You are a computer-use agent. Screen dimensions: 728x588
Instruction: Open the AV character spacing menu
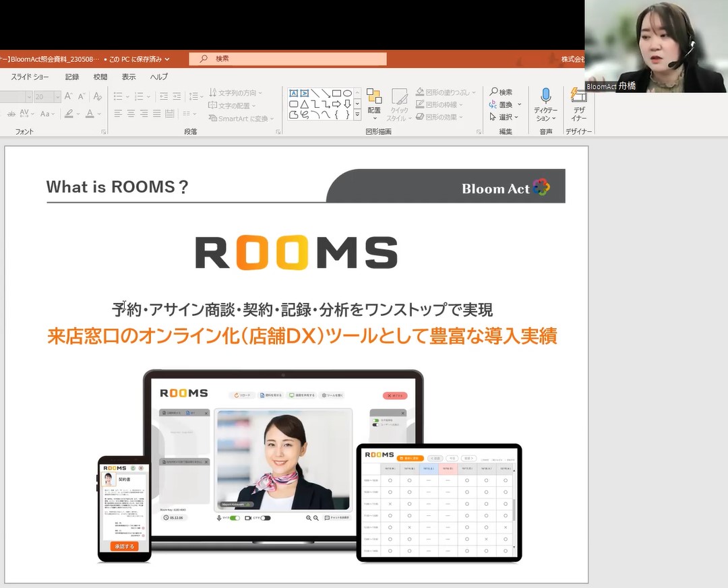pos(26,113)
